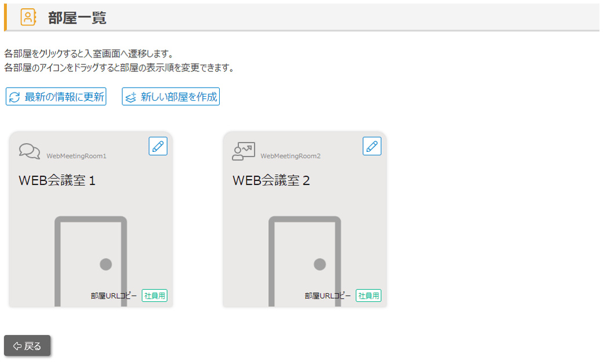Image resolution: width=606 pixels, height=364 pixels.
Task: Click the 社員用 badge on WEB会議室 2
Action: pyautogui.click(x=369, y=296)
